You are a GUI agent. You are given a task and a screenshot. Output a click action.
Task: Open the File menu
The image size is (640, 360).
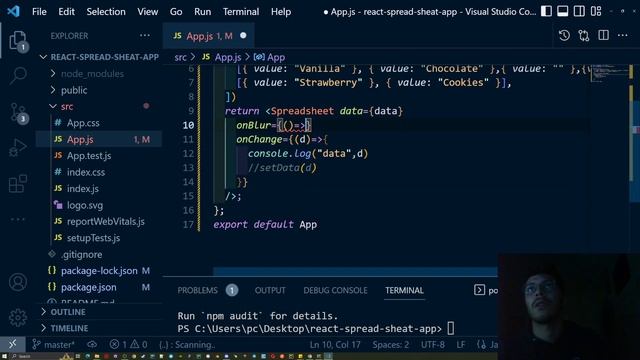pos(39,11)
